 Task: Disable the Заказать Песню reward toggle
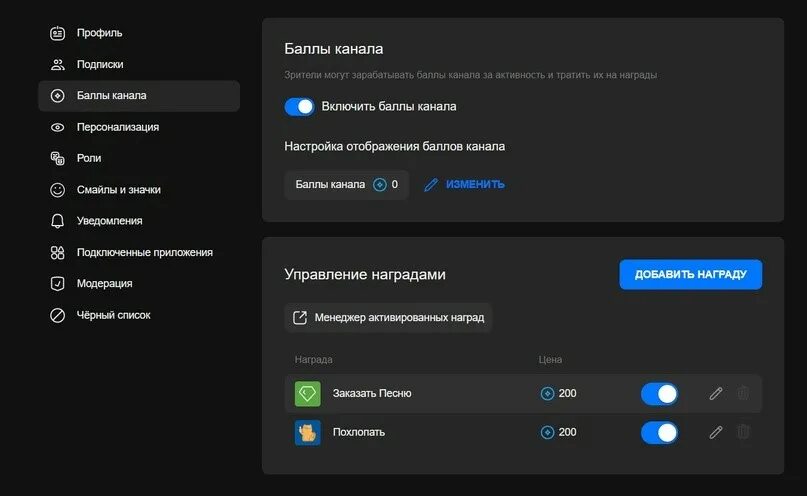coord(659,394)
